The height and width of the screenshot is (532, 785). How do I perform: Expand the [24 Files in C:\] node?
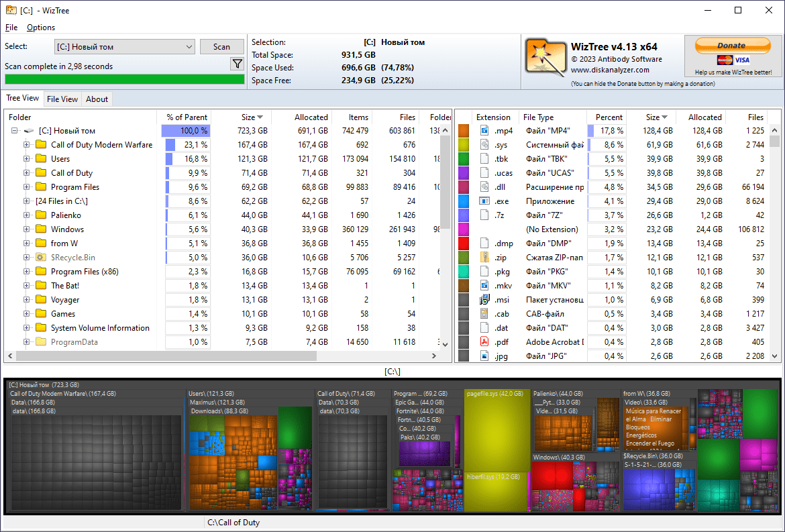pyautogui.click(x=26, y=201)
